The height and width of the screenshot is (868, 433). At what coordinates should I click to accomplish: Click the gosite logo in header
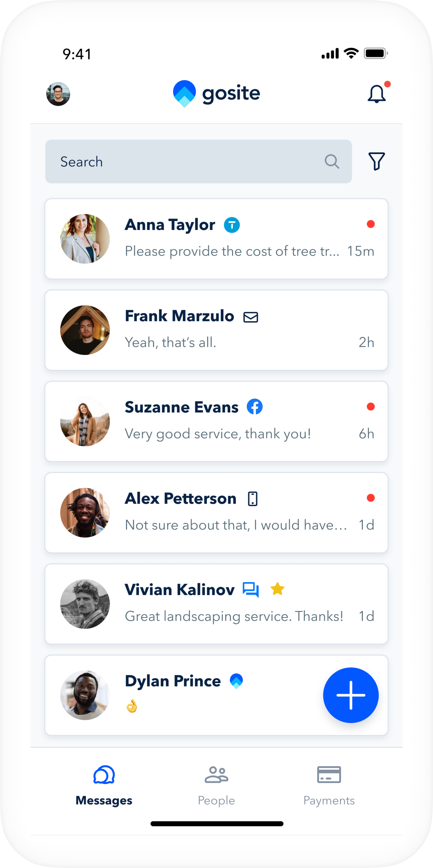(x=216, y=94)
